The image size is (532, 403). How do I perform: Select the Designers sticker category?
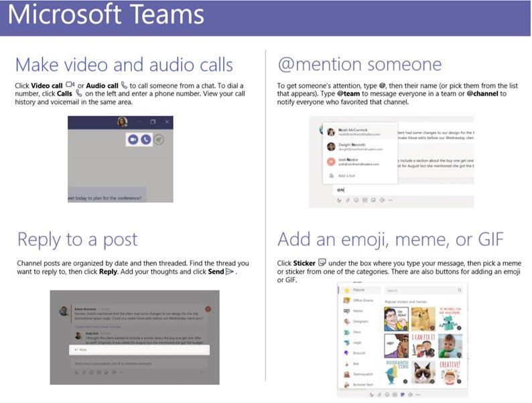click(356, 321)
